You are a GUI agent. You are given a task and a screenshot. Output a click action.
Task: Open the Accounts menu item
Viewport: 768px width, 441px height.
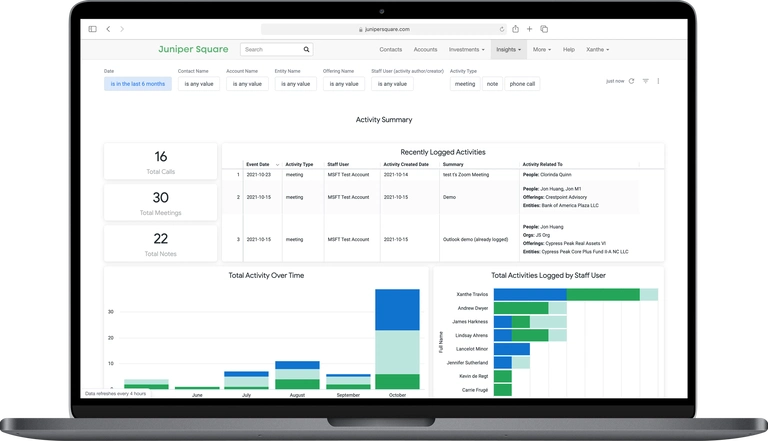(425, 49)
